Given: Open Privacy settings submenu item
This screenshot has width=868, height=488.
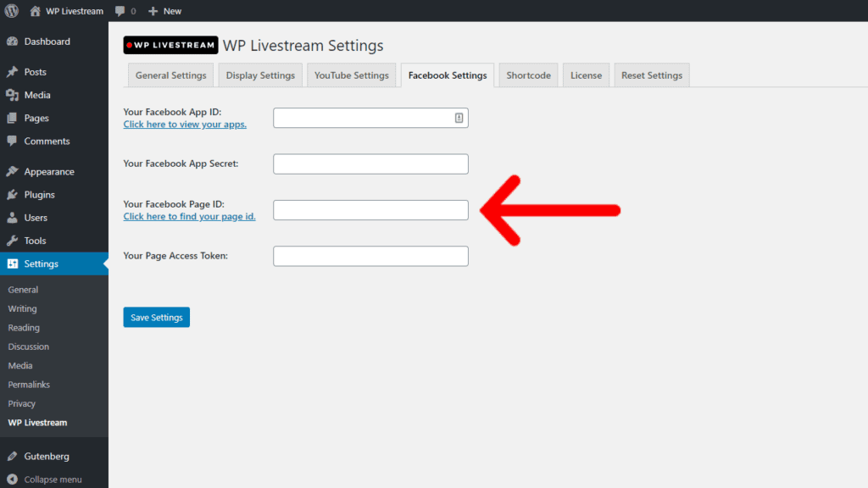Looking at the screenshot, I should 21,403.
